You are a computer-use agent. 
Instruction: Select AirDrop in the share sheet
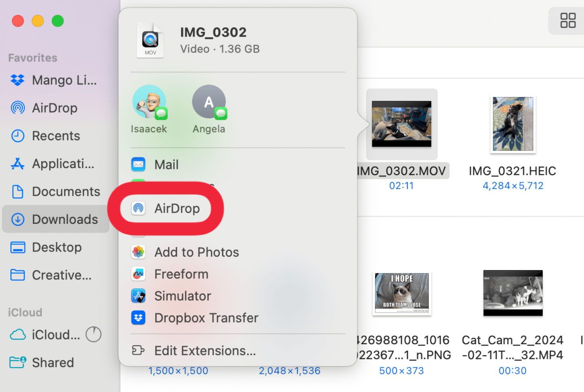177,208
